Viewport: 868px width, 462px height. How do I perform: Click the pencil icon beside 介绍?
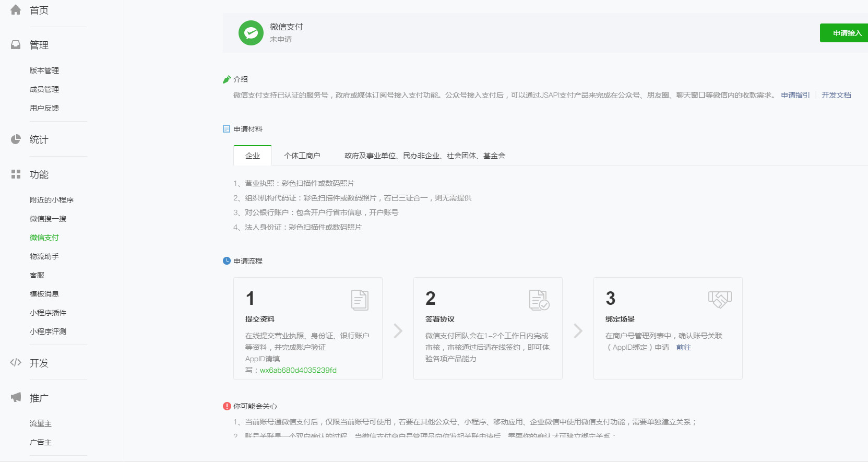(227, 79)
